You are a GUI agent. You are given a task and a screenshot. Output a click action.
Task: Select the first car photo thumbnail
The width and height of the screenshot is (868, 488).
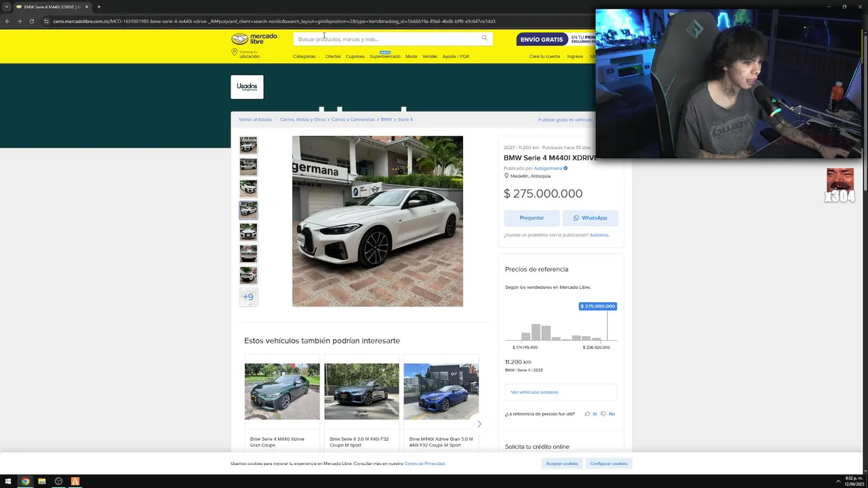[x=248, y=145]
